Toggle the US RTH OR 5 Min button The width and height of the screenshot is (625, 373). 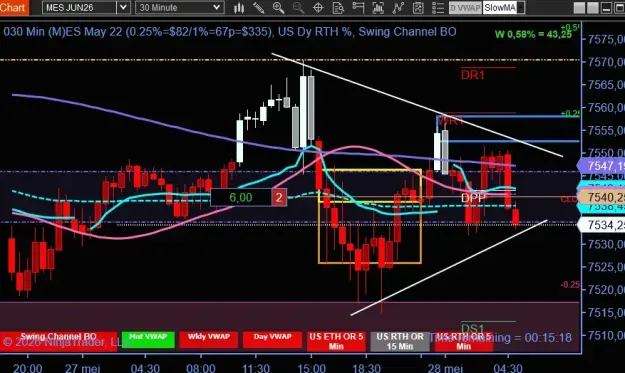pyautogui.click(x=464, y=342)
